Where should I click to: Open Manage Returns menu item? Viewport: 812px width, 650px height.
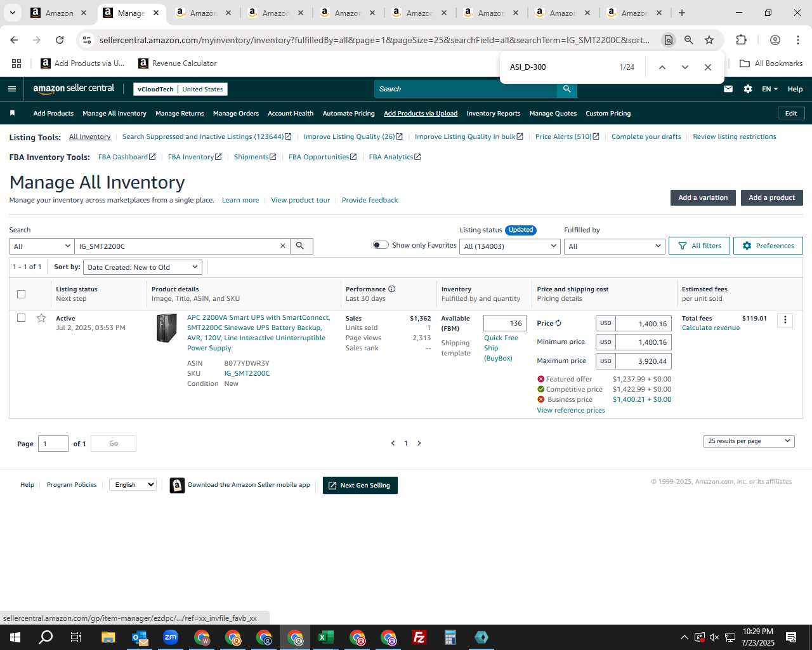click(x=180, y=114)
